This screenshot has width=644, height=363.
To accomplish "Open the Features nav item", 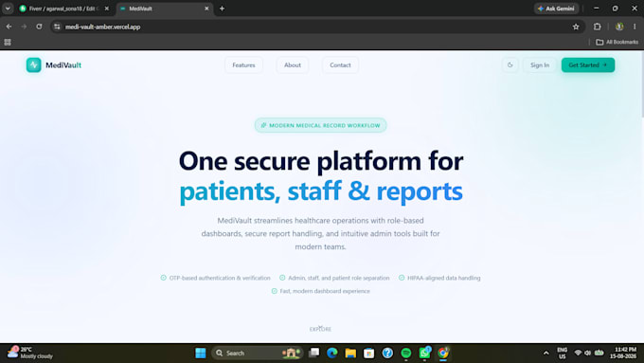I will pyautogui.click(x=243, y=65).
